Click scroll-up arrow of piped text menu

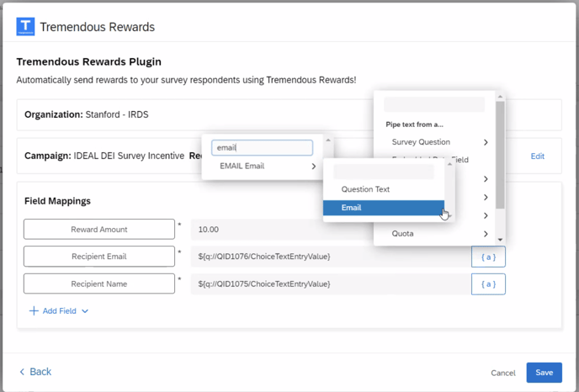point(501,97)
